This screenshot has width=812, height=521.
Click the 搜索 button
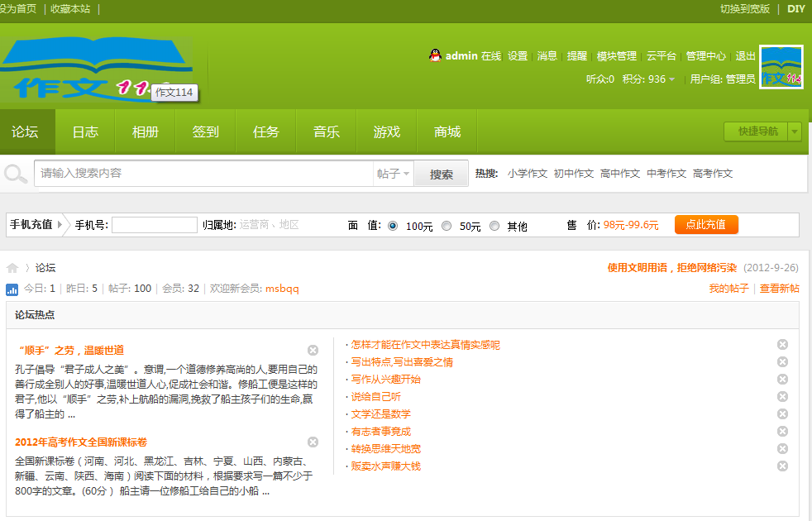click(x=442, y=174)
